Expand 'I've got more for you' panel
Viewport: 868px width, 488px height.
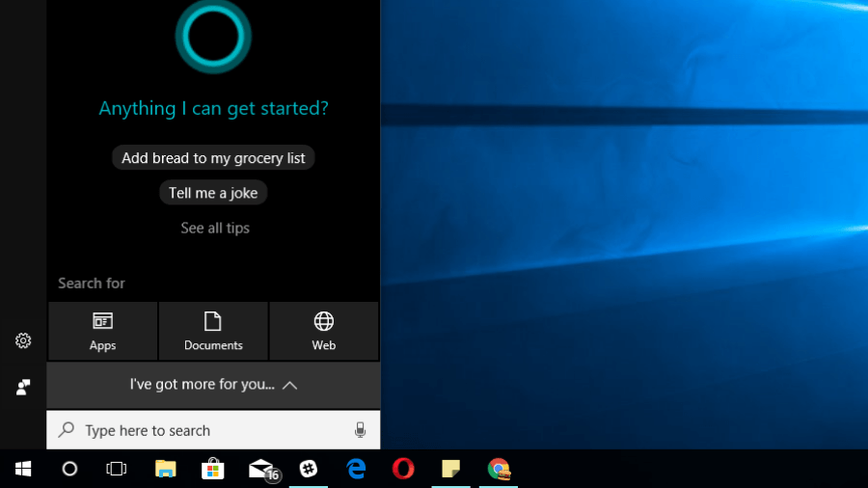point(213,385)
